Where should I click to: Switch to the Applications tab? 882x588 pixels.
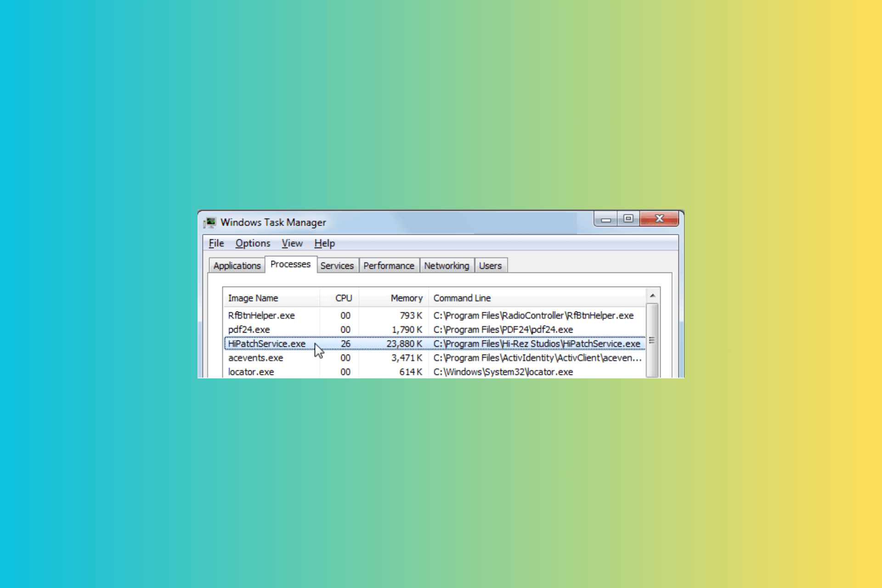click(237, 266)
